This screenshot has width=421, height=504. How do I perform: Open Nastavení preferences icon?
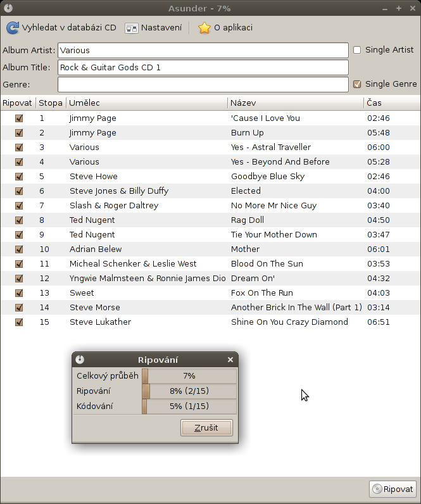coord(132,28)
